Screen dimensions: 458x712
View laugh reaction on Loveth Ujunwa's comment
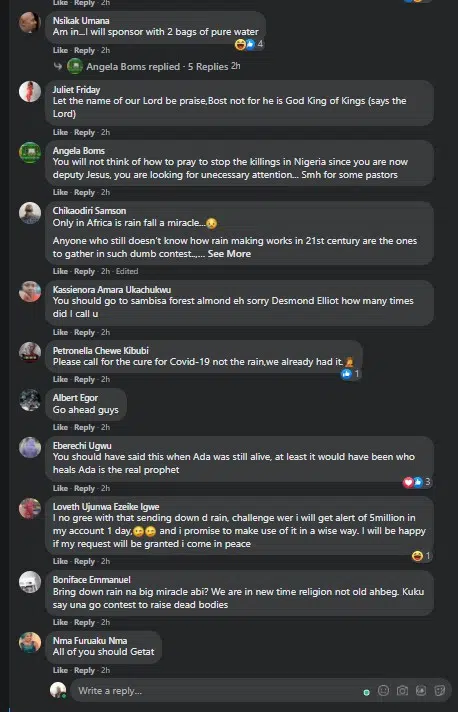pyautogui.click(x=422, y=556)
